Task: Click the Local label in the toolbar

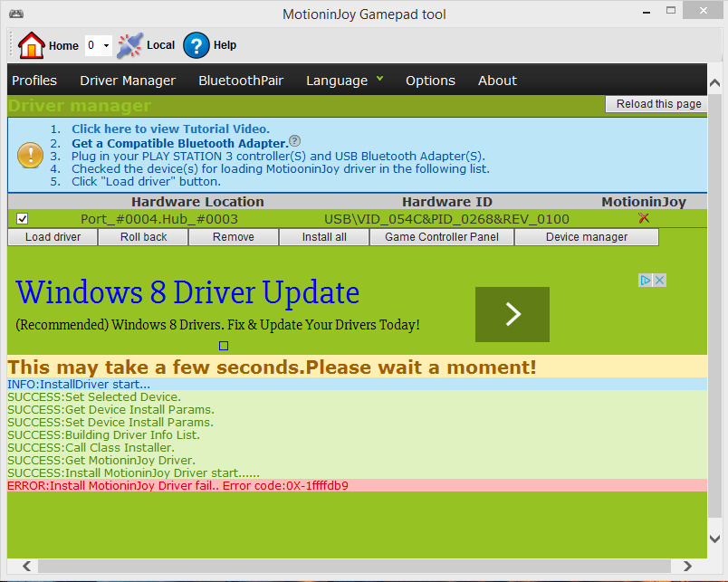Action: point(160,45)
